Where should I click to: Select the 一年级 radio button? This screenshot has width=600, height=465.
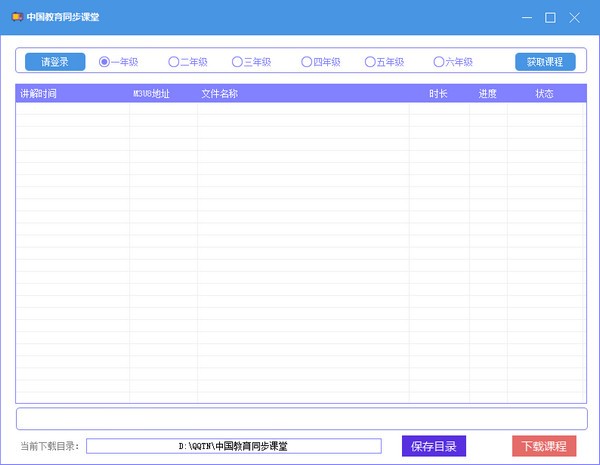(104, 62)
